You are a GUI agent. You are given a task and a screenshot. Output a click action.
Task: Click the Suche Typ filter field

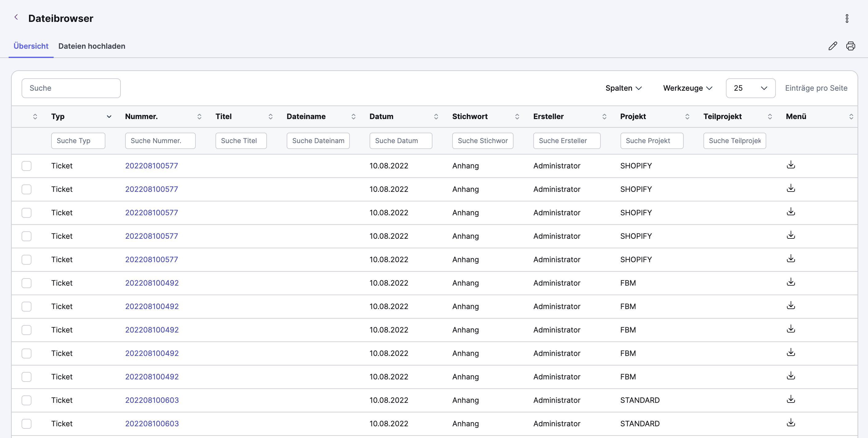click(78, 141)
